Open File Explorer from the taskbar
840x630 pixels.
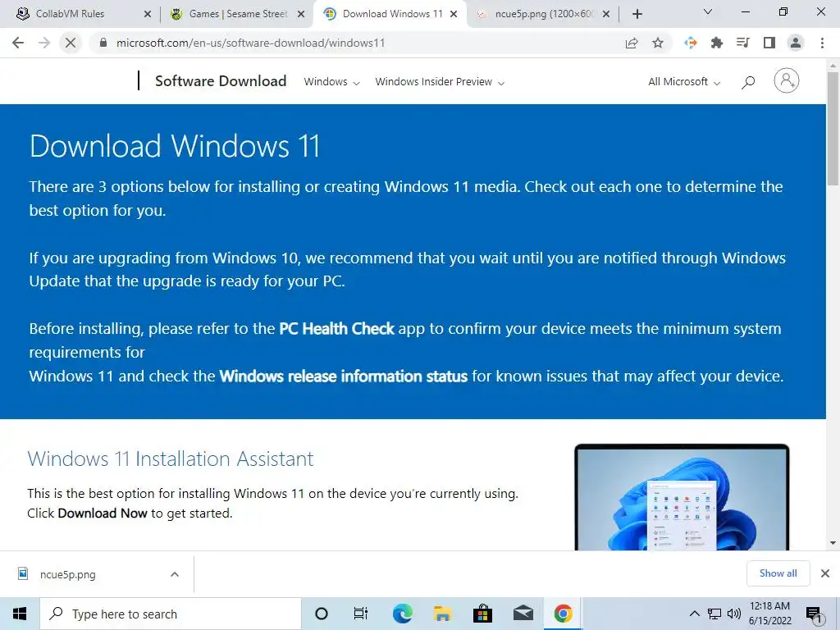tap(442, 614)
